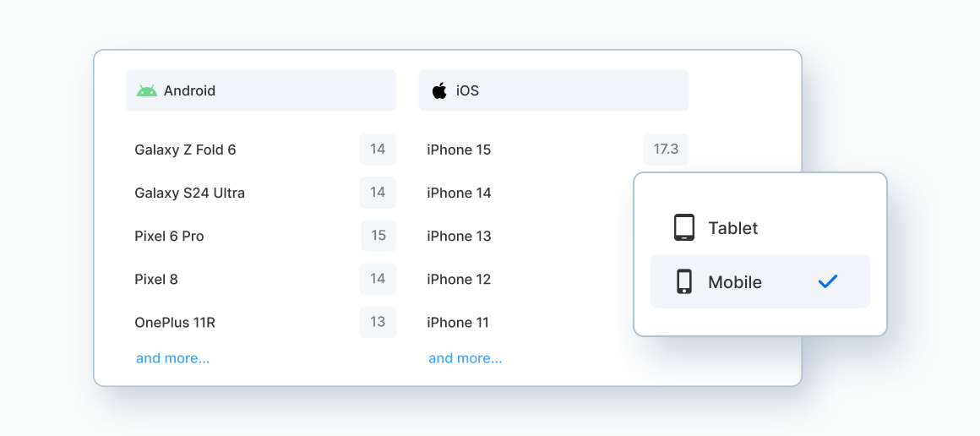Click the blue checkmark next to Mobile
This screenshot has height=436, width=980.
point(827,281)
